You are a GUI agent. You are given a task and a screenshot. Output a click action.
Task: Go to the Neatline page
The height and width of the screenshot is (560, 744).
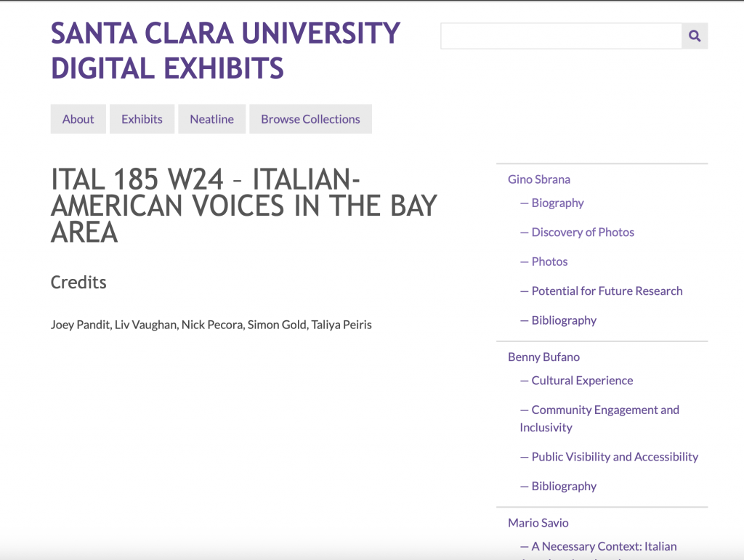pyautogui.click(x=211, y=119)
